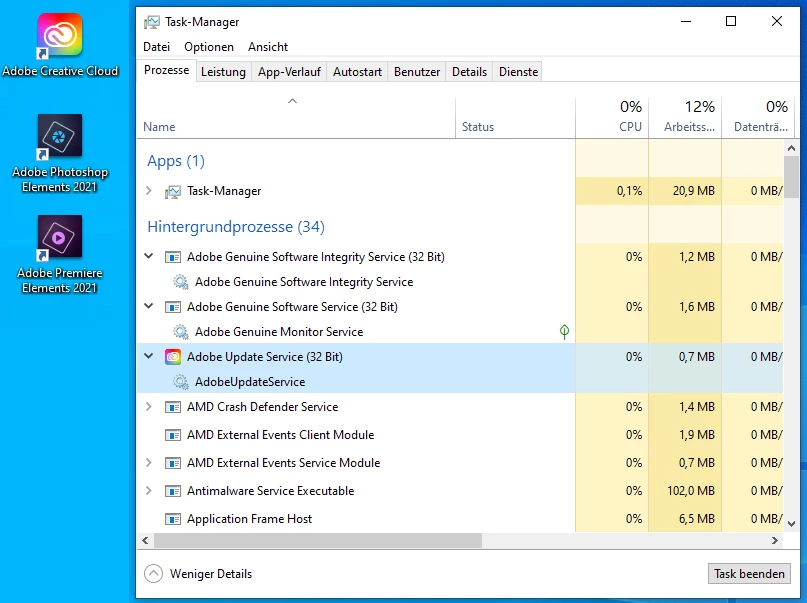Expand AMD Crash Defender Service
This screenshot has width=807, height=603.
149,406
